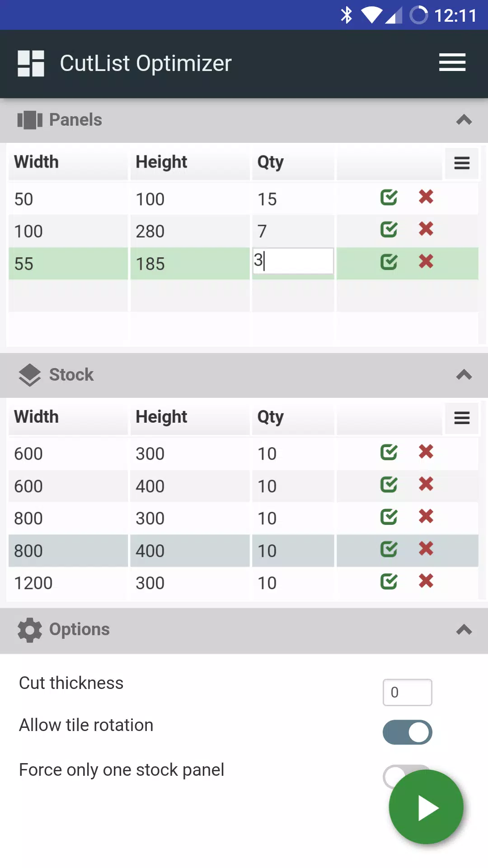Open the Stock table options menu

point(462,418)
